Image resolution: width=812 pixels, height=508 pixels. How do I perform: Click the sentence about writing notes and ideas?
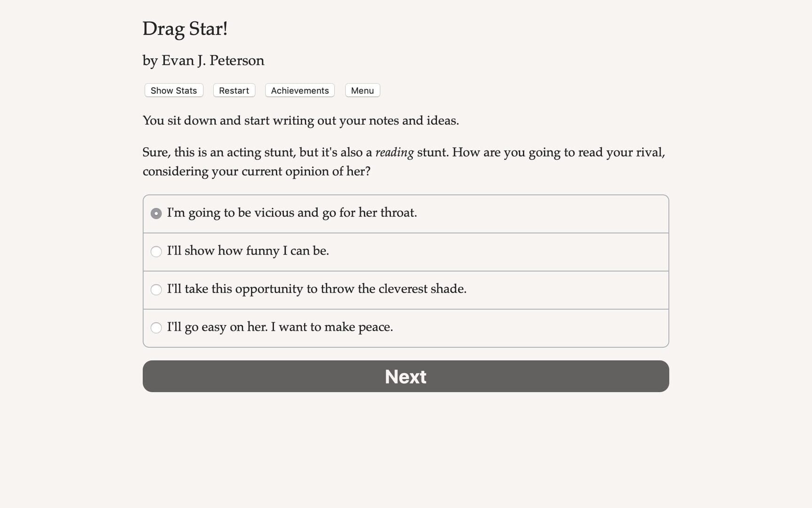[300, 120]
